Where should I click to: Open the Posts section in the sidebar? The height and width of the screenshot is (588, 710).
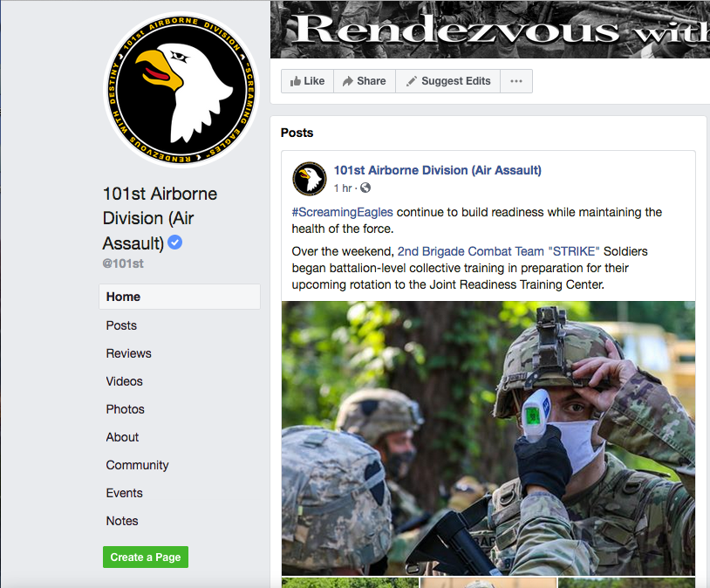[x=121, y=325]
